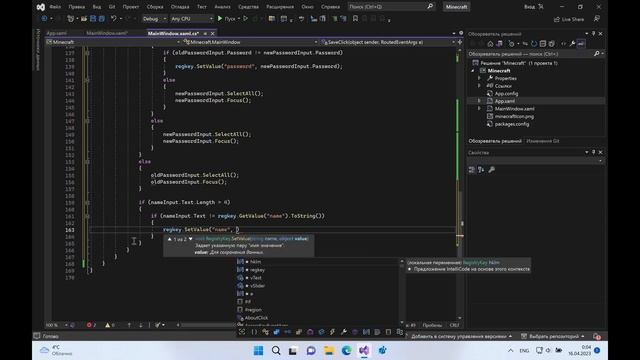Screen dimensions: 640x360
Task: Select packages.config in Solution Explorer
Action: tap(512, 124)
